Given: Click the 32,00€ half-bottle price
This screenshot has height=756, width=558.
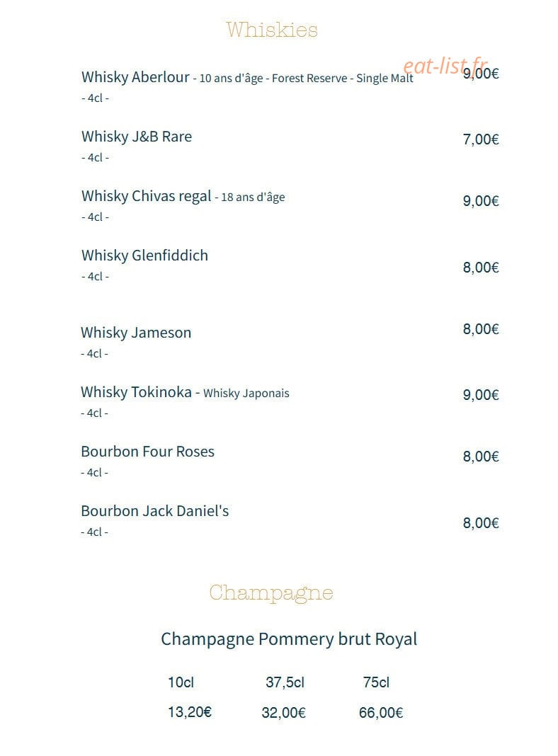Looking at the screenshot, I should [283, 713].
